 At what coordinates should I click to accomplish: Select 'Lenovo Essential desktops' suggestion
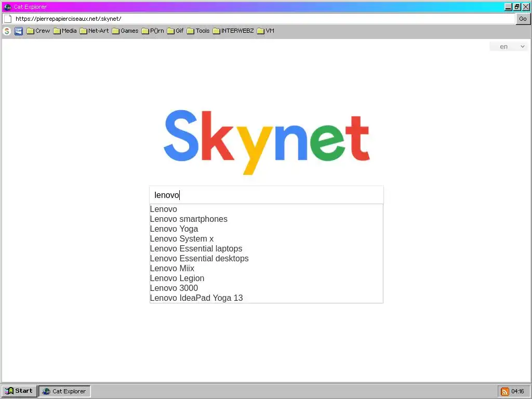click(267, 258)
